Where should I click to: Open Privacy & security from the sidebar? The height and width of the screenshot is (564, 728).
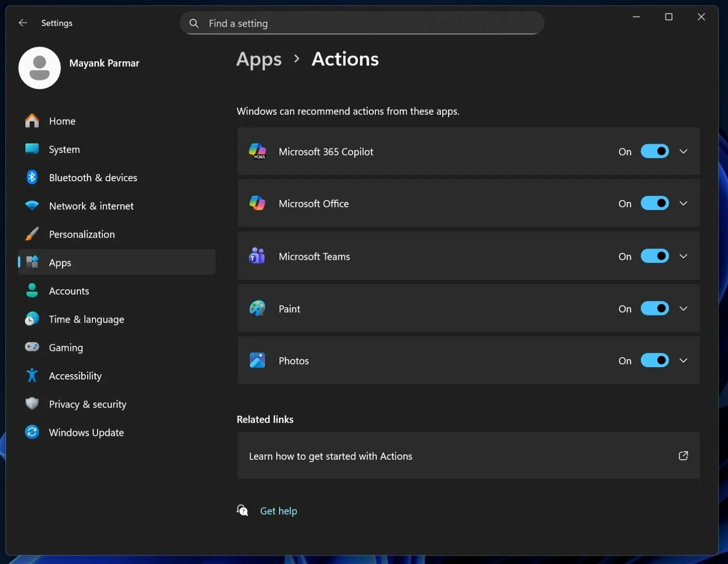coord(87,404)
